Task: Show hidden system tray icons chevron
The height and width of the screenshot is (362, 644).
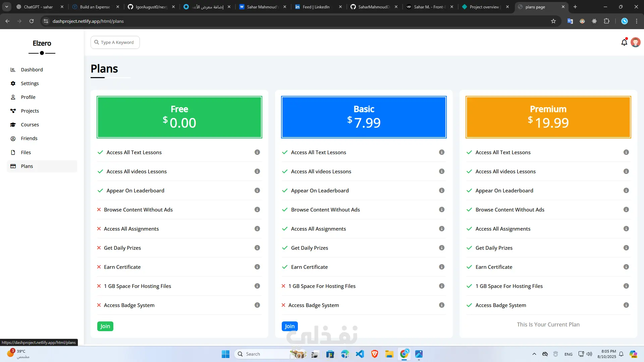Action: (x=534, y=354)
